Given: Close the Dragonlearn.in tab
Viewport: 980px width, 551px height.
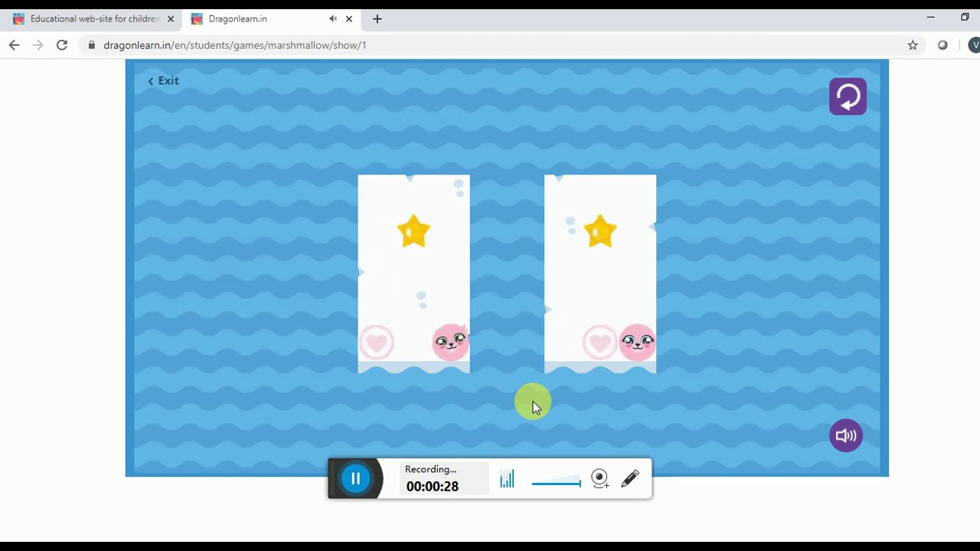Looking at the screenshot, I should (x=350, y=19).
